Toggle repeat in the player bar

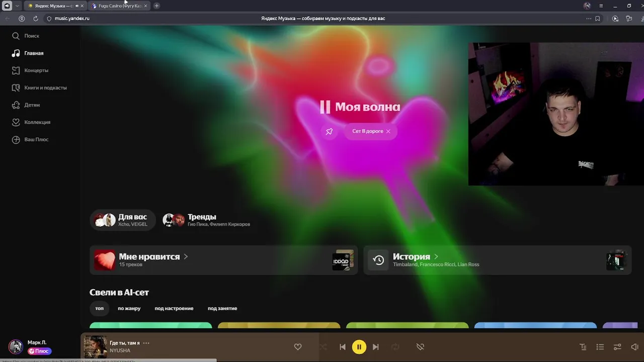(x=395, y=347)
